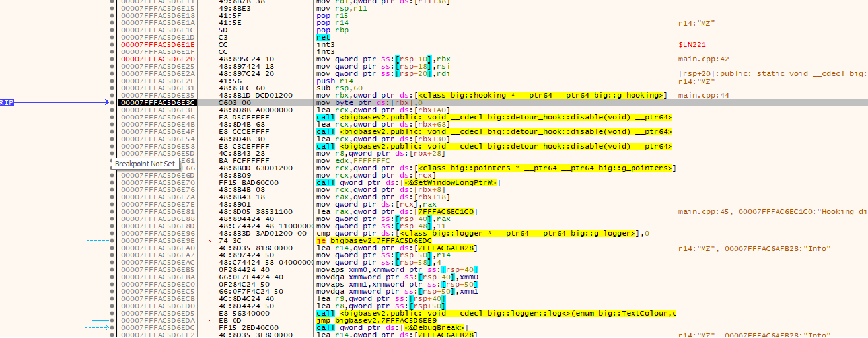Select the pop rbp instruction

[x=331, y=30]
